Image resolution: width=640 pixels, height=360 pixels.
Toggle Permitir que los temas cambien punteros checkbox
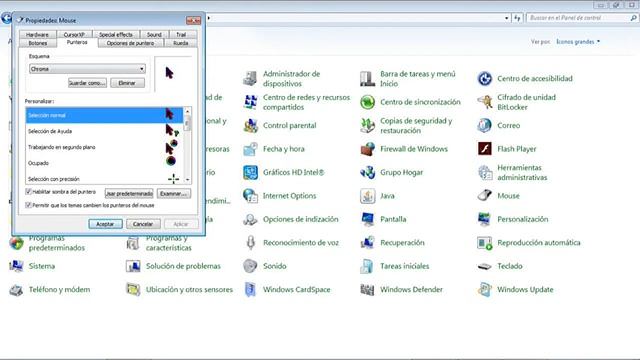tap(28, 205)
